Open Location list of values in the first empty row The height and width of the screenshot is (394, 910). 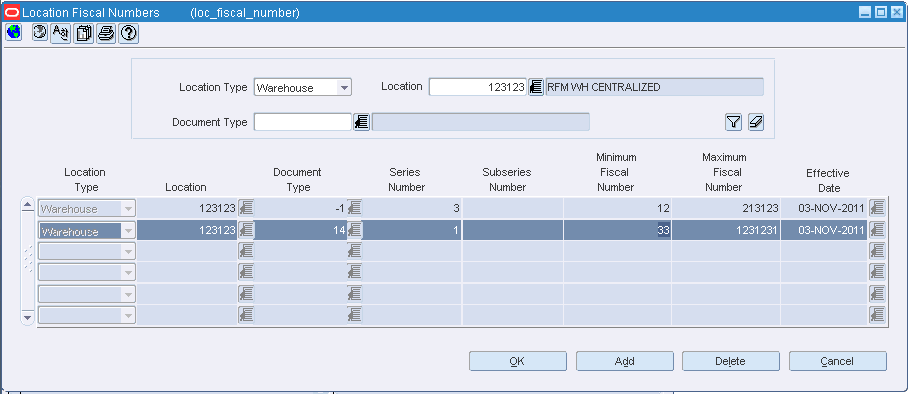pos(246,251)
